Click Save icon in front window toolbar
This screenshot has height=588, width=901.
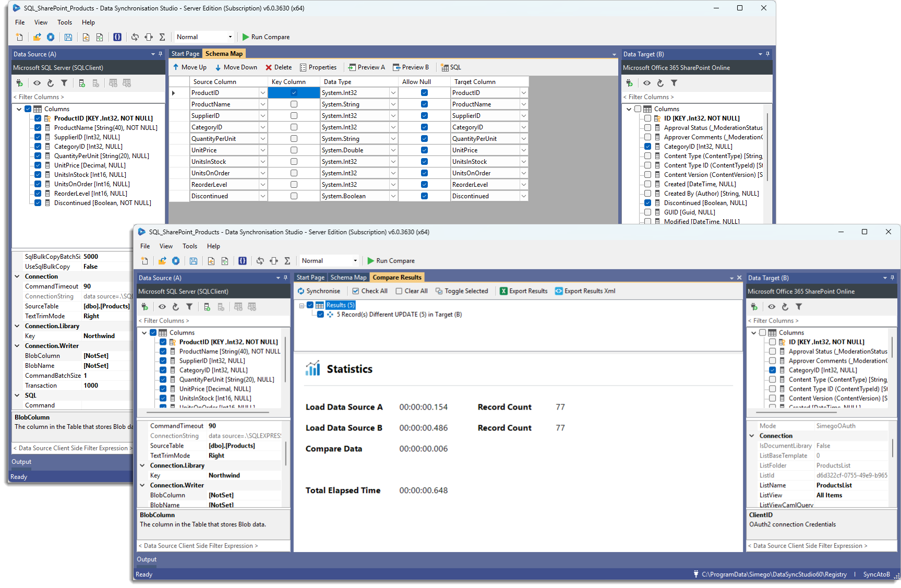[194, 261]
